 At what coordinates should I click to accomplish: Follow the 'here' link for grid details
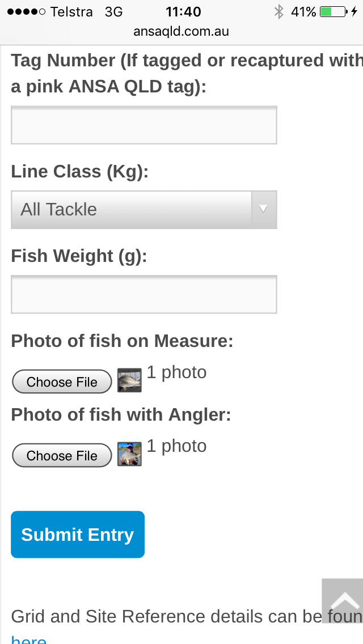click(x=28, y=639)
